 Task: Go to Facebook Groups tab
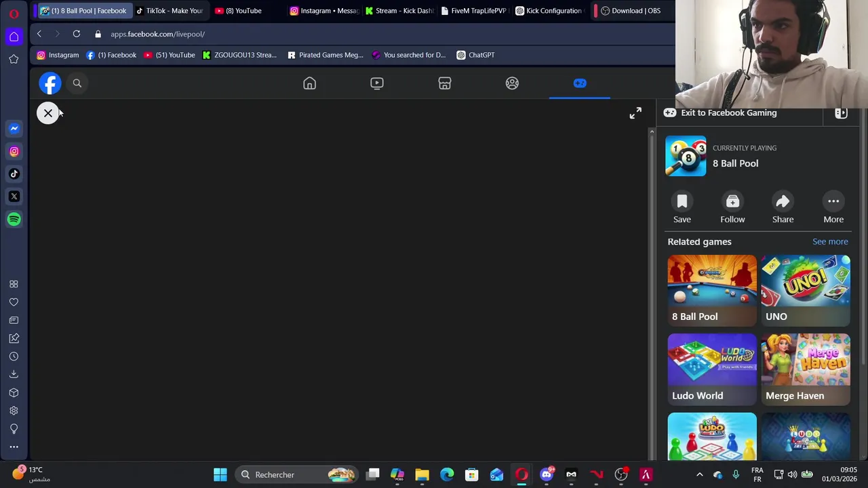point(512,83)
